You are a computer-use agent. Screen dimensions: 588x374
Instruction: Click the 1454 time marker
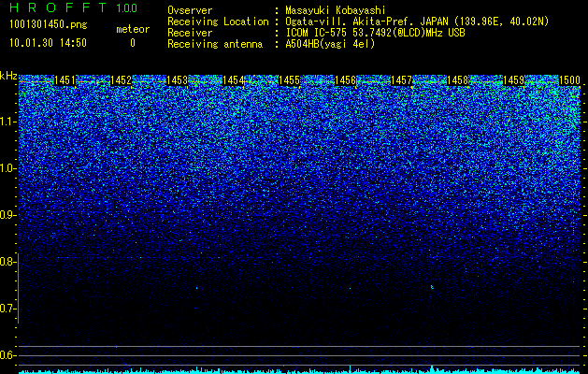[x=234, y=80]
